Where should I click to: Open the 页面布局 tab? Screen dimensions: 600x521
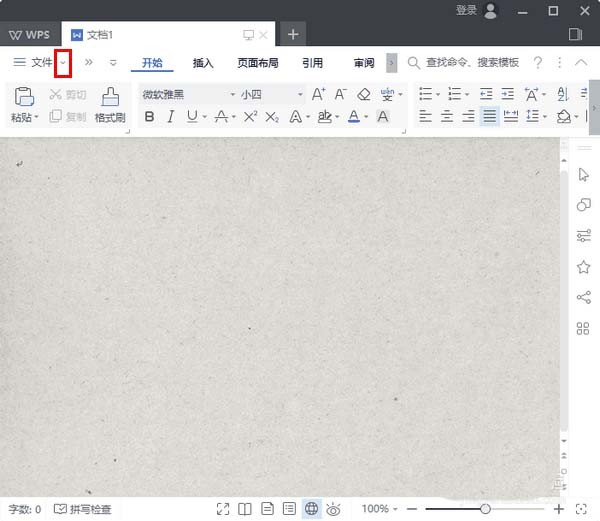pos(258,63)
